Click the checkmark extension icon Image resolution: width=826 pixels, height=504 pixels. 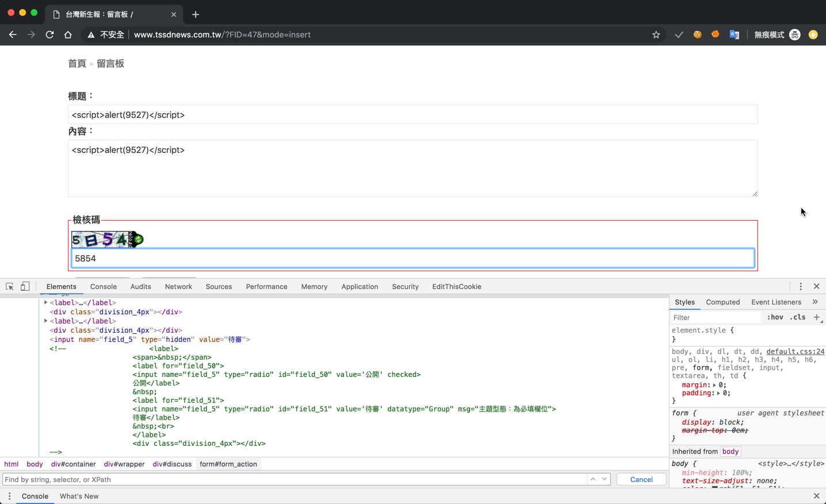coord(679,34)
